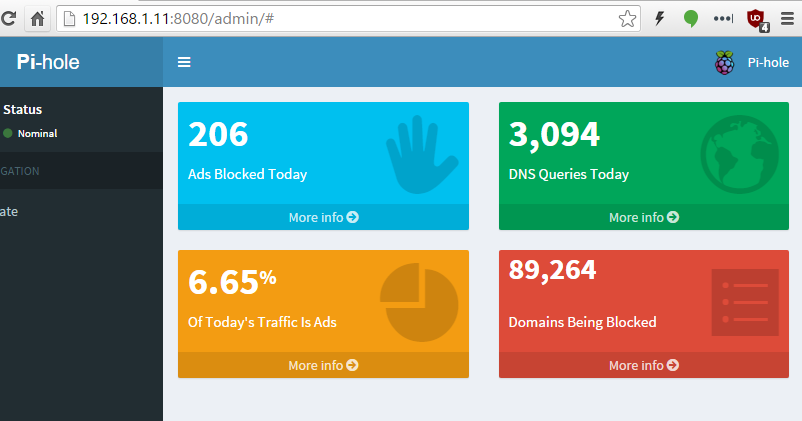Viewport: 802px width, 421px height.
Task: Open the browser main menu icon
Action: [788, 19]
